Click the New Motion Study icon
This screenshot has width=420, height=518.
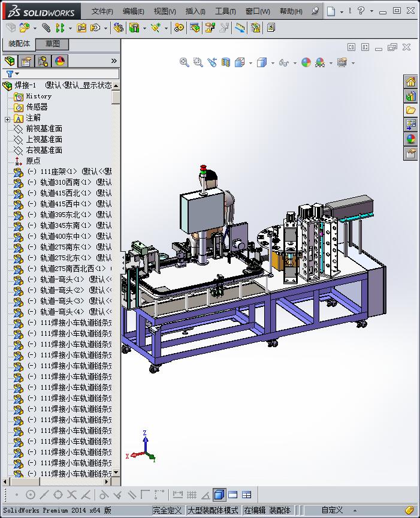click(x=179, y=28)
